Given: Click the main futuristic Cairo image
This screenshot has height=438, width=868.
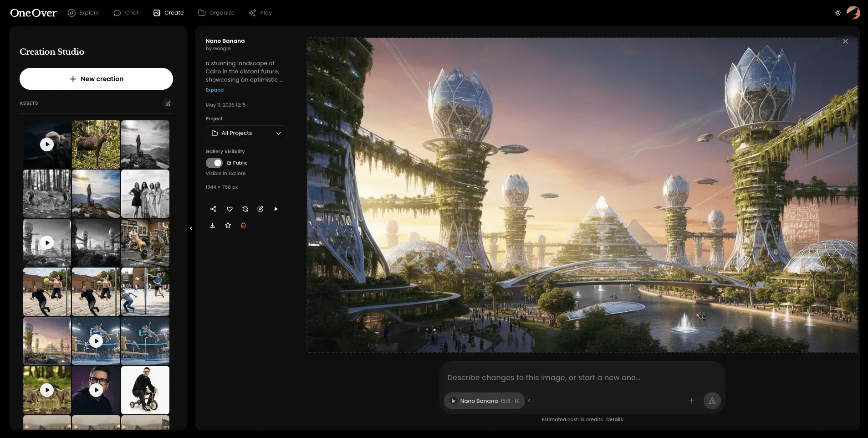Looking at the screenshot, I should click(582, 195).
